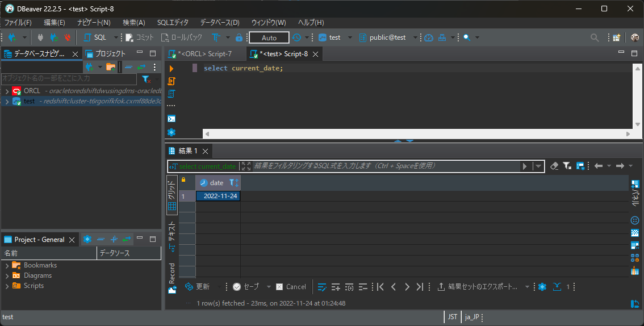Click the result filter SQL expression field
Viewport: 644px width, 326px height.
(x=386, y=166)
